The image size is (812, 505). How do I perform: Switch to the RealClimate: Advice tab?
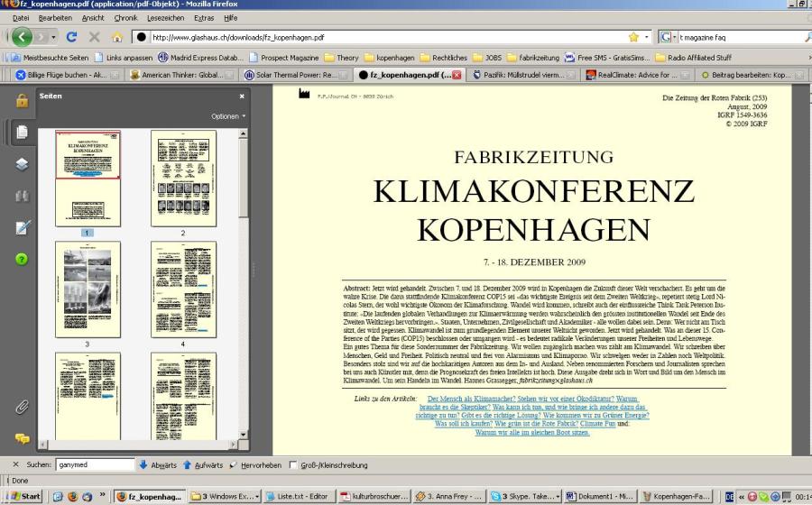coord(638,75)
